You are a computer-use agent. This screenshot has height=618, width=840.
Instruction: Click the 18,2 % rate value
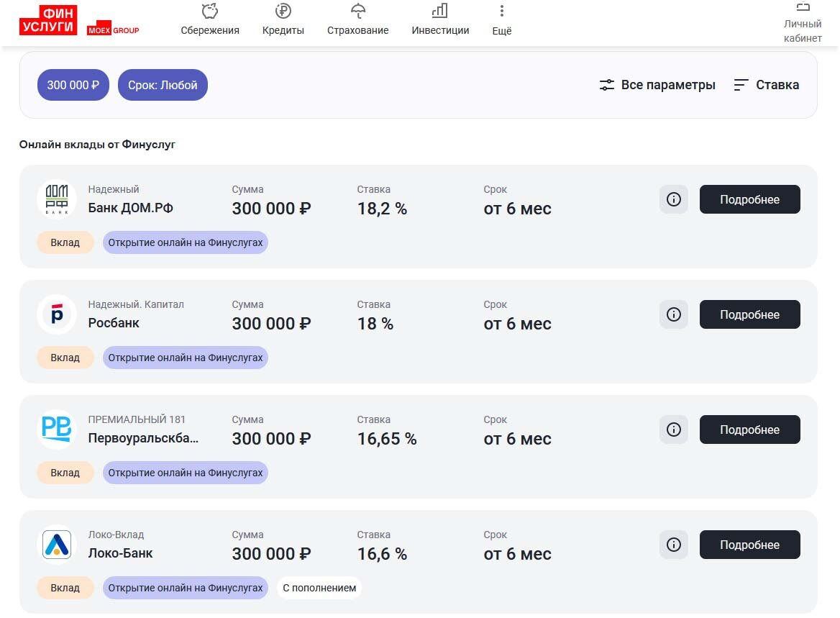coord(382,209)
